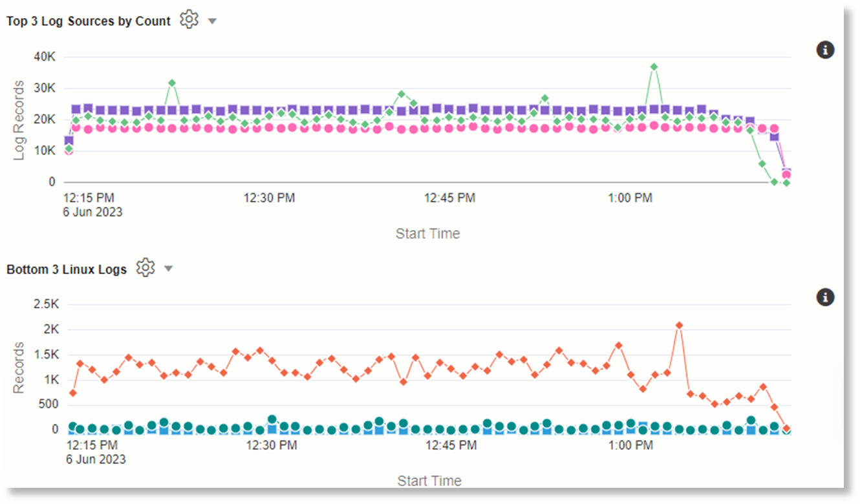The height and width of the screenshot is (504, 860).
Task: Select the tallest green diamond spike near 1:00 PM
Action: point(653,65)
